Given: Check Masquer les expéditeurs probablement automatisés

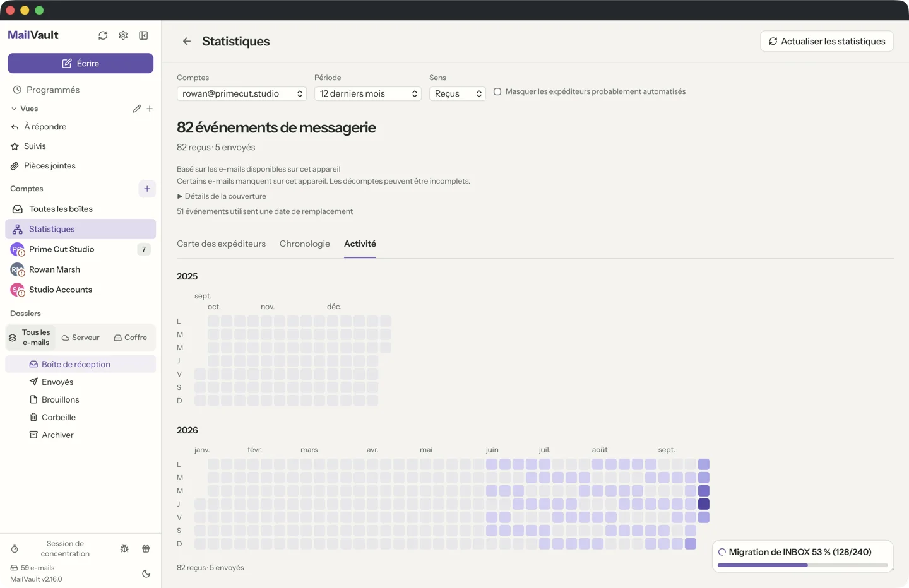Looking at the screenshot, I should 497,91.
